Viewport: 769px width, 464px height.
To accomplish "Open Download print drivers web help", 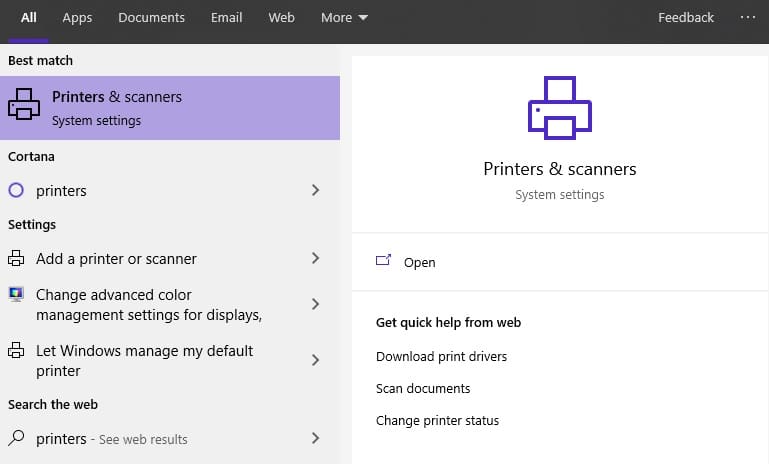I will [x=441, y=357].
